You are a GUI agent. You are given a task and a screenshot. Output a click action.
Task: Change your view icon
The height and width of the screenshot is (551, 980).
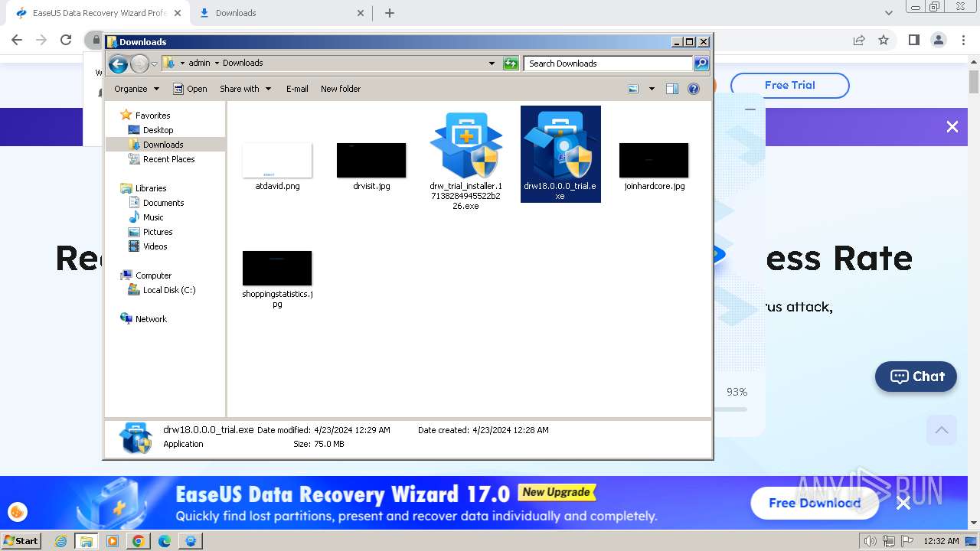[633, 89]
